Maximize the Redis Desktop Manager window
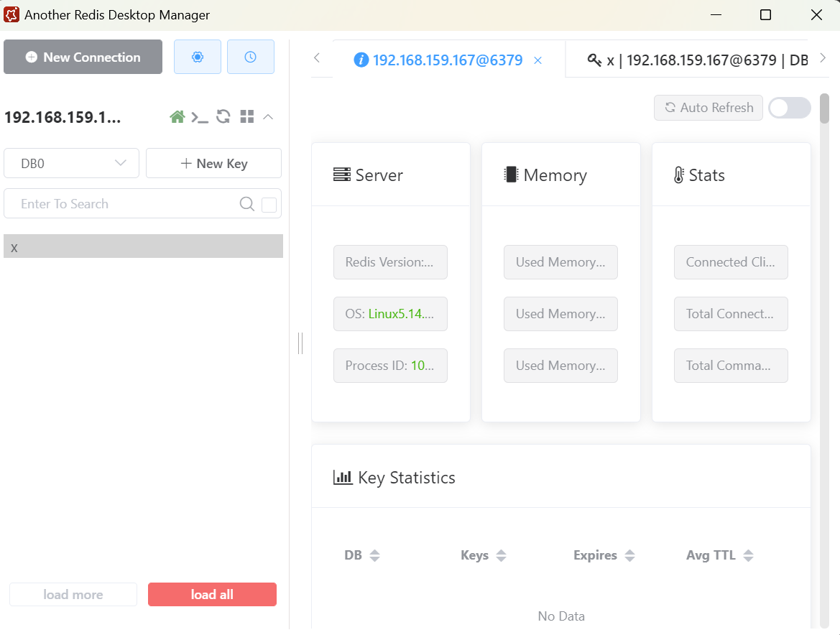This screenshot has height=635, width=840. point(765,14)
